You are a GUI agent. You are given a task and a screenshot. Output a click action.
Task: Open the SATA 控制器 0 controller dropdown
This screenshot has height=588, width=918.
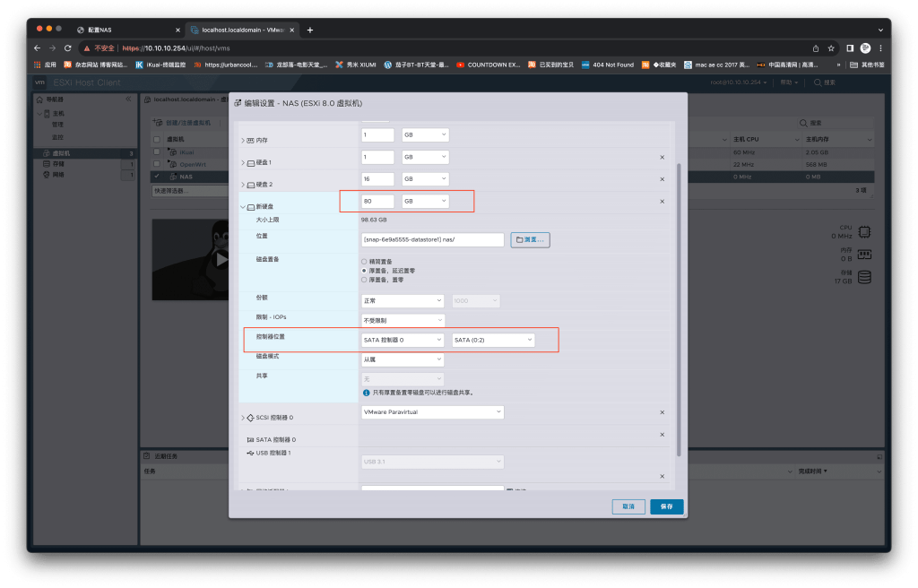[x=403, y=340]
